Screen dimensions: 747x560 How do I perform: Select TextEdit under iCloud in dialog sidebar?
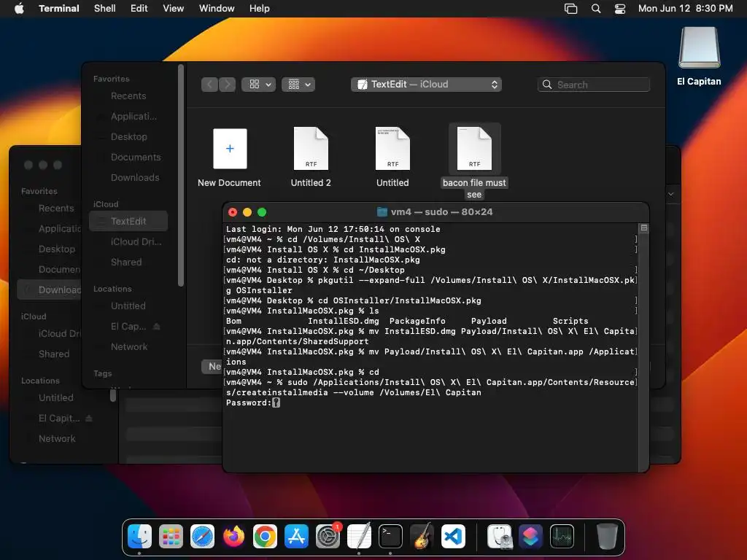point(128,221)
